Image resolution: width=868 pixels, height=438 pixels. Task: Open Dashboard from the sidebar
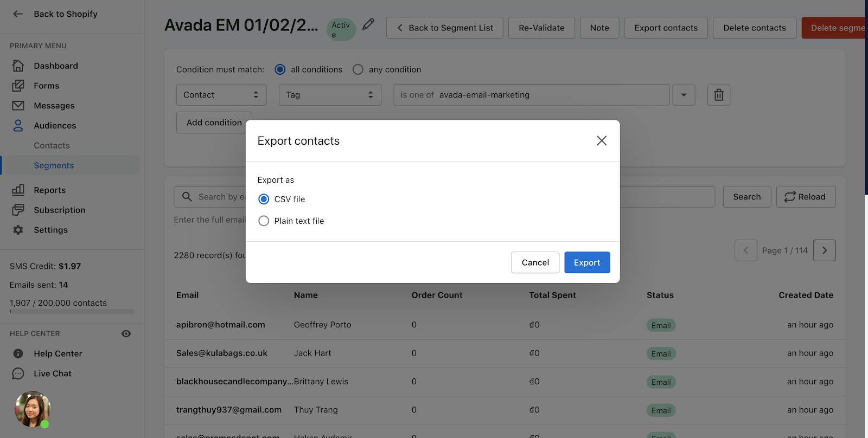(55, 66)
